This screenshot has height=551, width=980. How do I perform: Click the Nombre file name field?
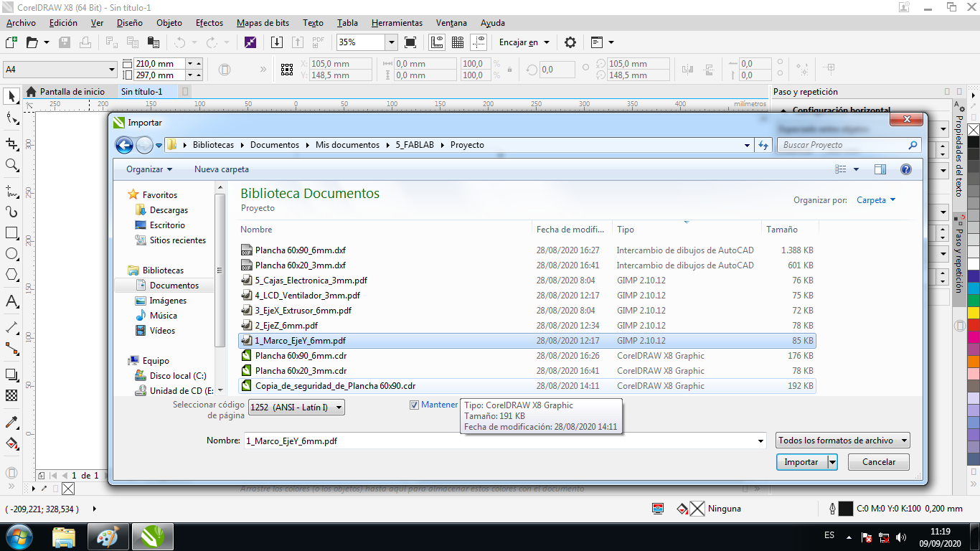tap(505, 441)
